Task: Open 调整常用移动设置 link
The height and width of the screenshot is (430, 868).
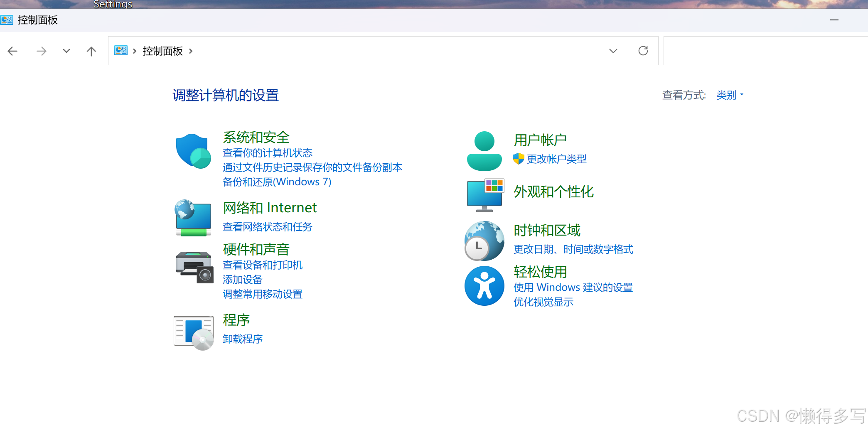Action: coord(263,294)
